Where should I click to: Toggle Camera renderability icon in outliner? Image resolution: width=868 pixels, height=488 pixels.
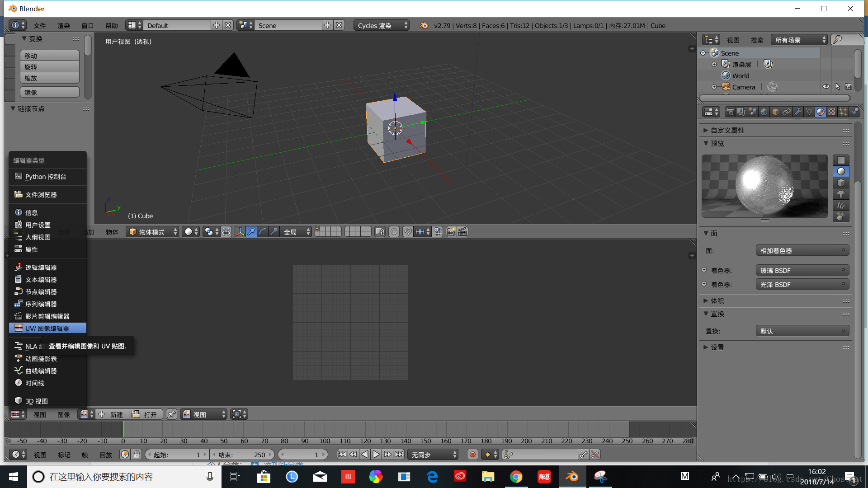(x=849, y=87)
